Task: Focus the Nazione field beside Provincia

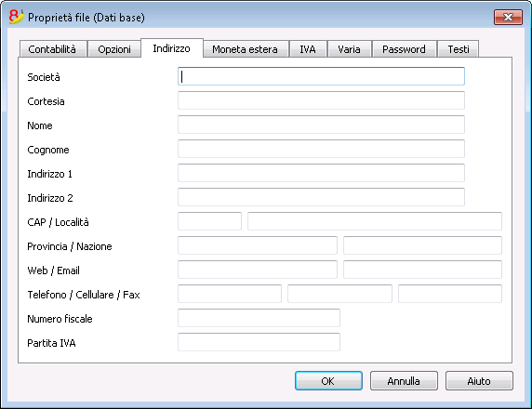Action: (x=422, y=245)
